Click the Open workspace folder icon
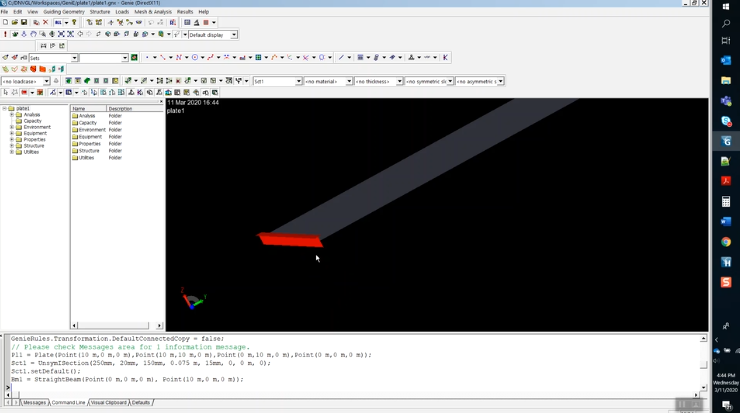This screenshot has width=740, height=413. click(15, 22)
